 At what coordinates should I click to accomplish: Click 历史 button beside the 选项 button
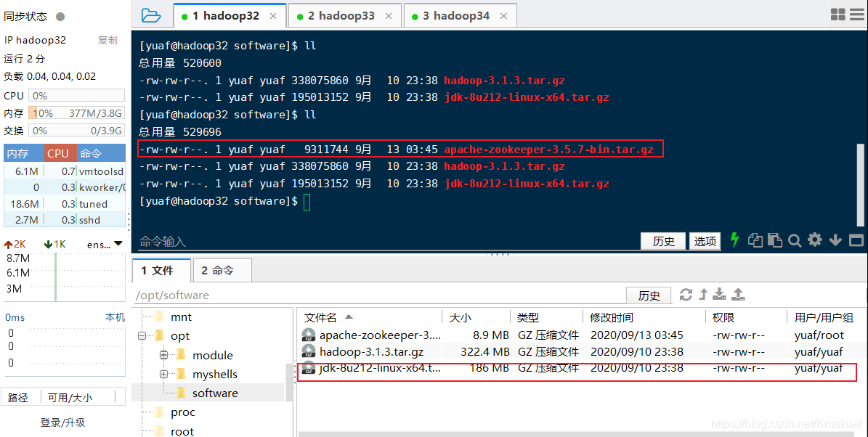click(x=663, y=241)
